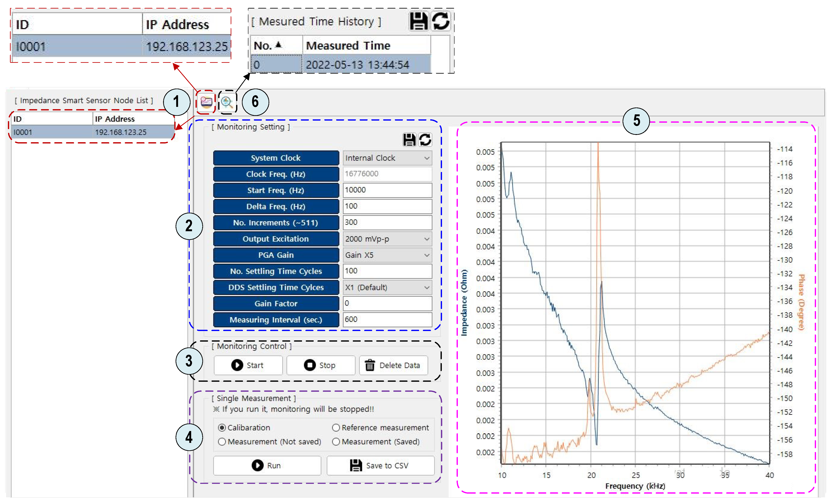This screenshot has width=836, height=504.
Task: Click the Start Freq. (Hz) input field
Action: pos(387,190)
